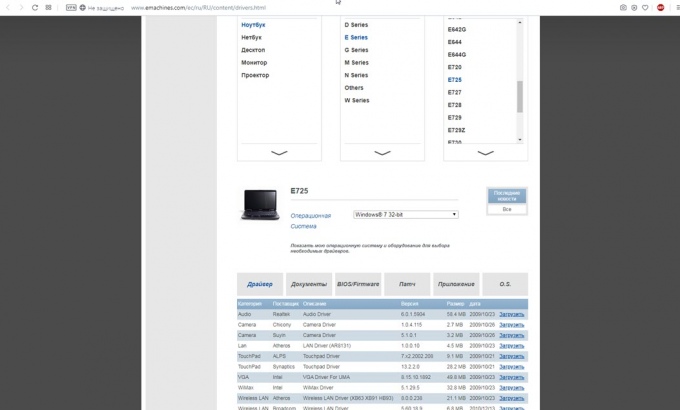Click the E725 laptop product image
680x410 pixels.
(260, 204)
